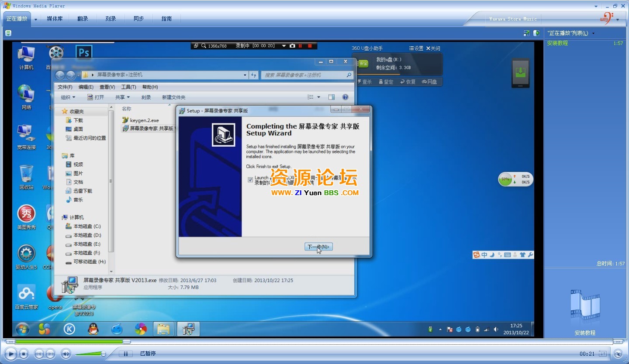Switch to the 同步 tab
This screenshot has height=364, width=629.
(138, 19)
